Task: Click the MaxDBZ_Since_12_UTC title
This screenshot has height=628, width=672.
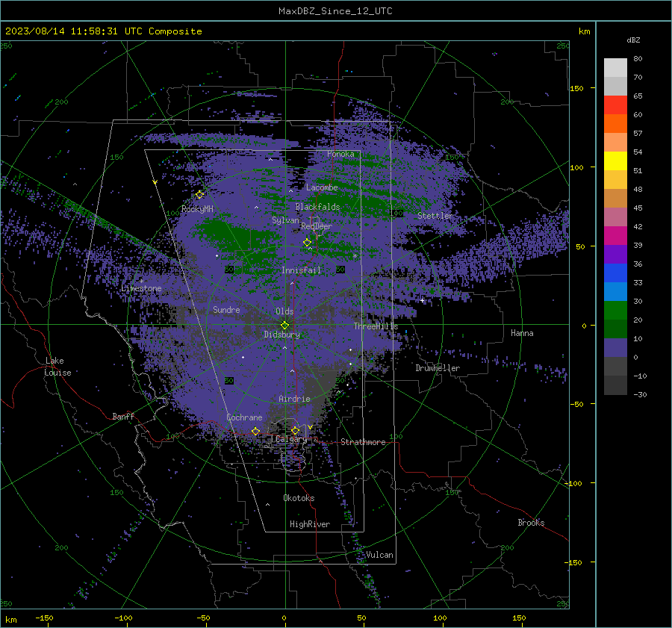Action: tap(335, 11)
